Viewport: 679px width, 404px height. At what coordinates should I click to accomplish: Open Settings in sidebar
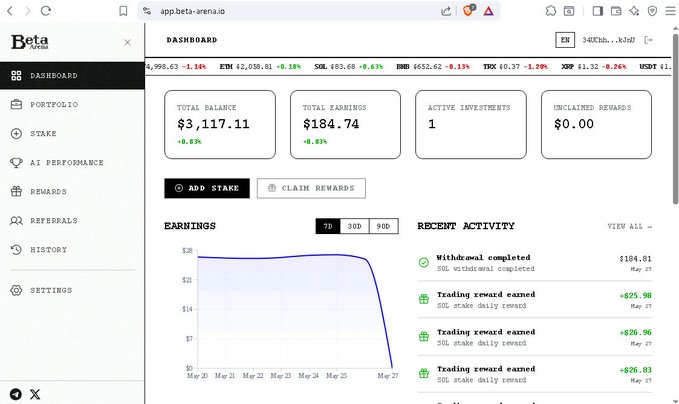click(x=72, y=290)
